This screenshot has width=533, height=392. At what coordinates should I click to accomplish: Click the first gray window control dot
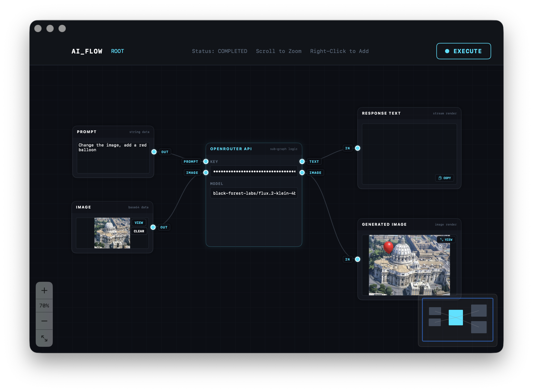coord(38,28)
